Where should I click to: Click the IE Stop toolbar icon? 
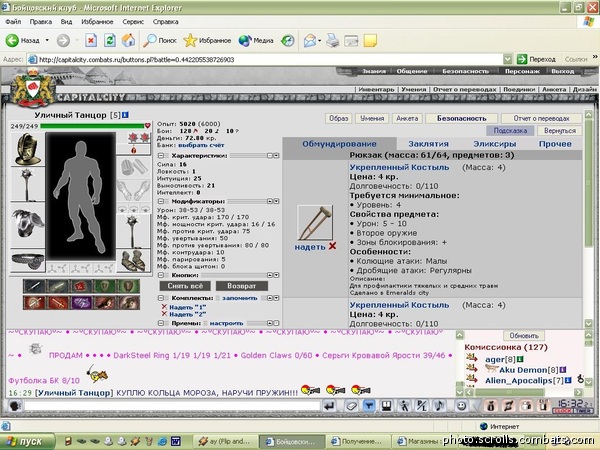[91, 40]
